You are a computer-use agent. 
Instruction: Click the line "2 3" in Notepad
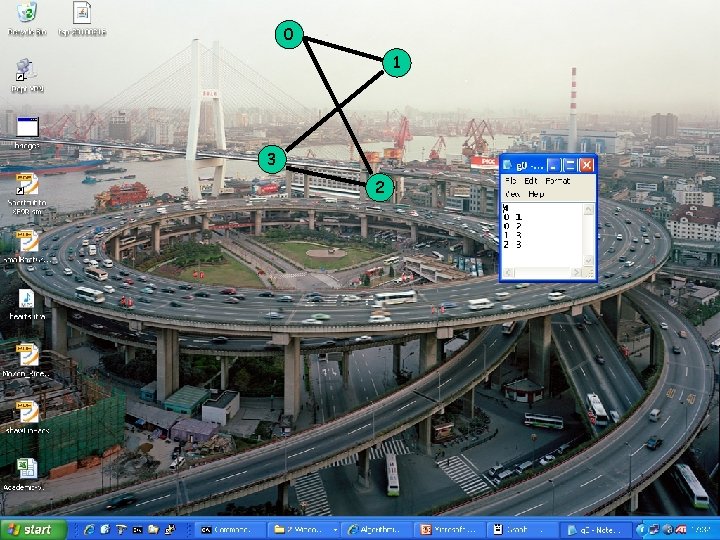pyautogui.click(x=513, y=245)
